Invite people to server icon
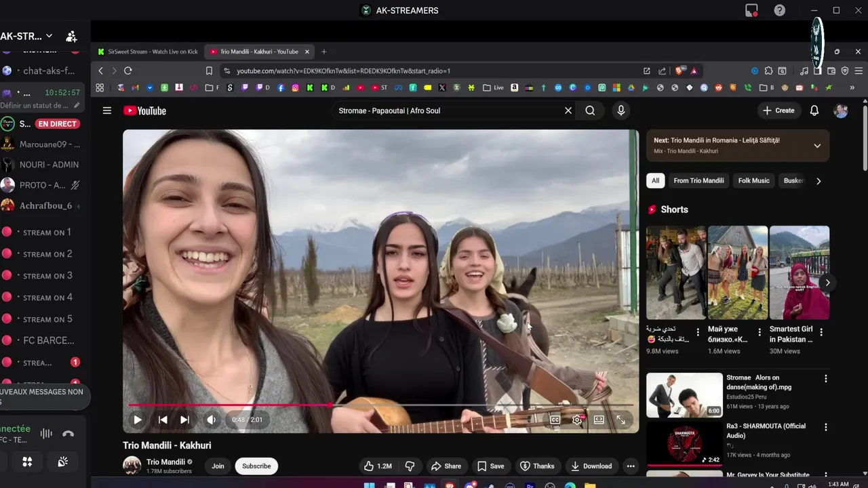The height and width of the screenshot is (488, 868). [x=71, y=37]
